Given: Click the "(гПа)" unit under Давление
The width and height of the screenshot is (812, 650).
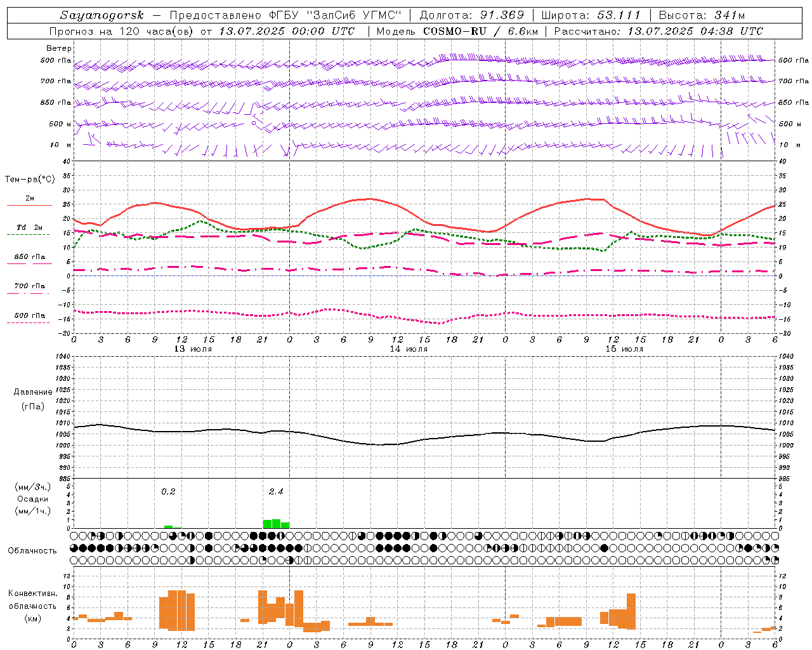Looking at the screenshot, I should (x=33, y=406).
